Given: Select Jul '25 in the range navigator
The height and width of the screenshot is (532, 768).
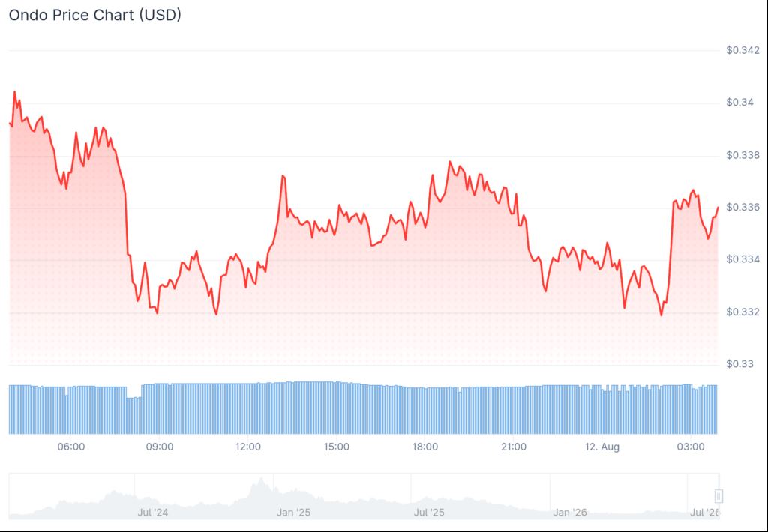Looking at the screenshot, I should tap(429, 513).
